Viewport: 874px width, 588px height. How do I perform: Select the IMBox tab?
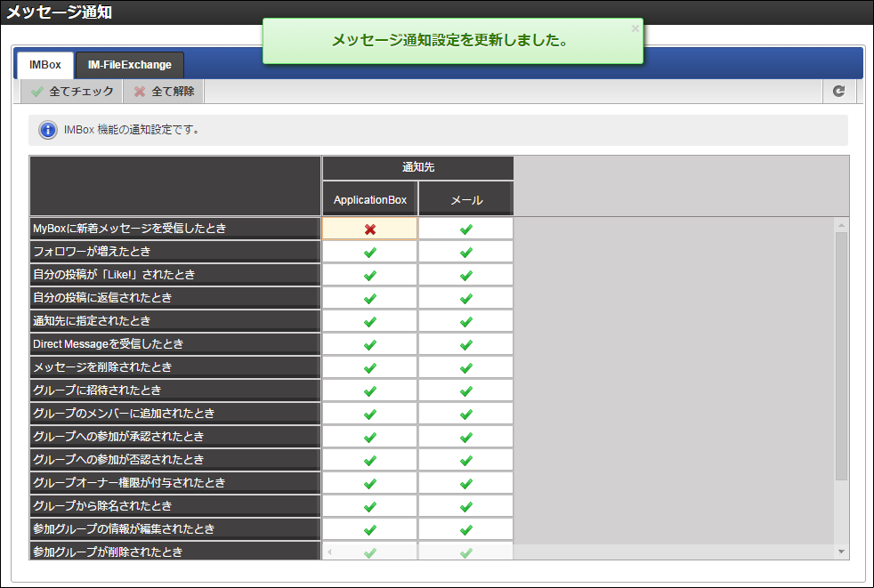coord(45,65)
